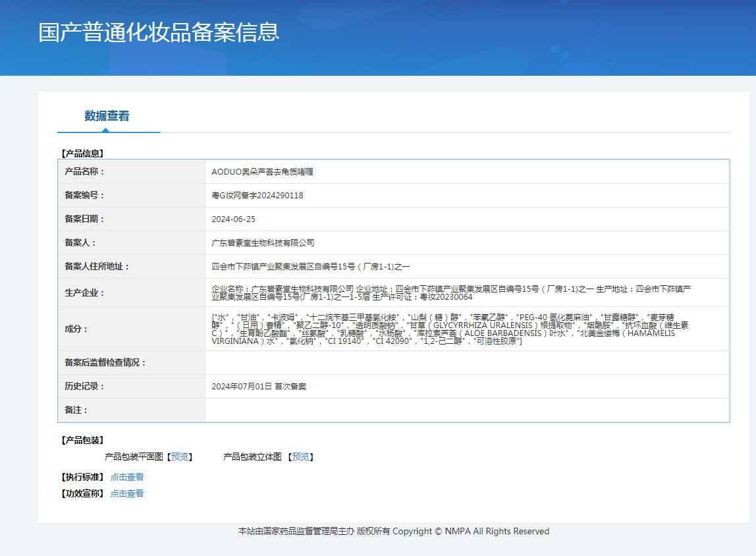Click the 生产企业 details text
Screen dimensions: 756x556
(451, 292)
